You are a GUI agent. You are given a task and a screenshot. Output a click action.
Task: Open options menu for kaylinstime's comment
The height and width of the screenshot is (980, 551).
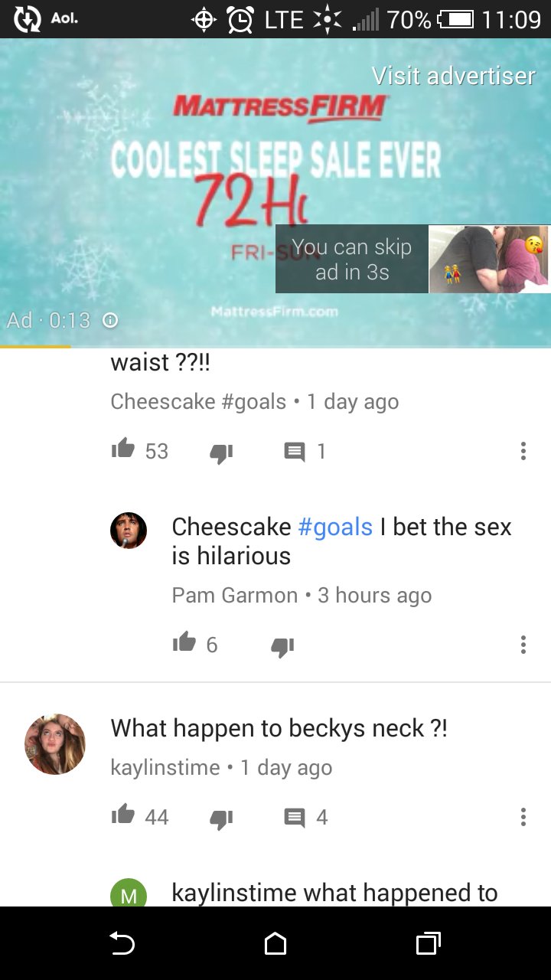(523, 817)
